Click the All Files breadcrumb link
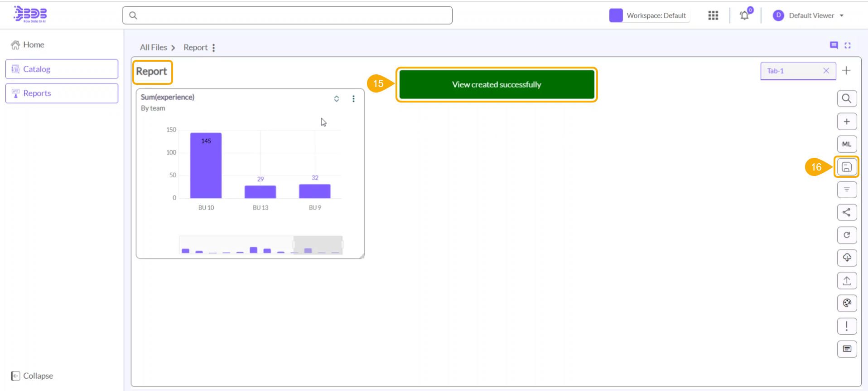 [x=154, y=48]
